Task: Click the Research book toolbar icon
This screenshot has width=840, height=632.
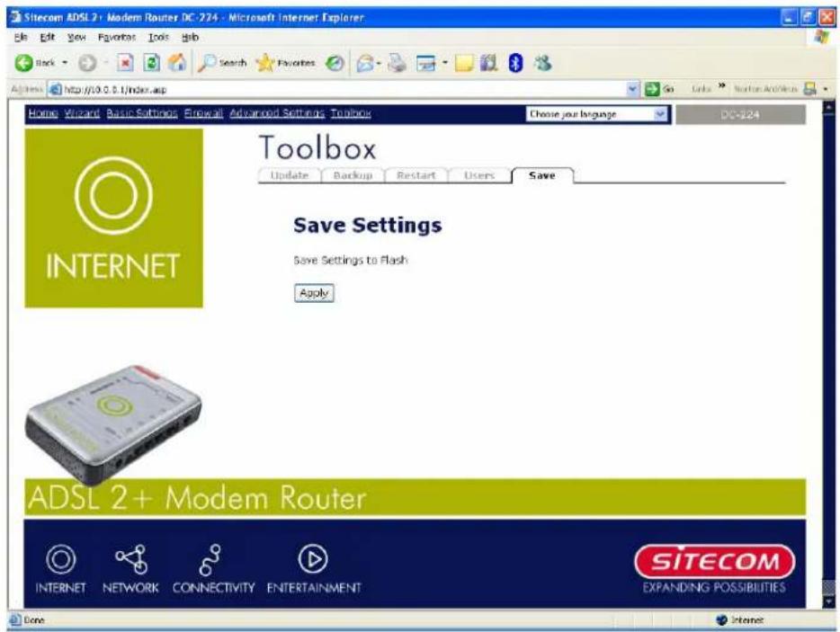Action: coord(488,63)
